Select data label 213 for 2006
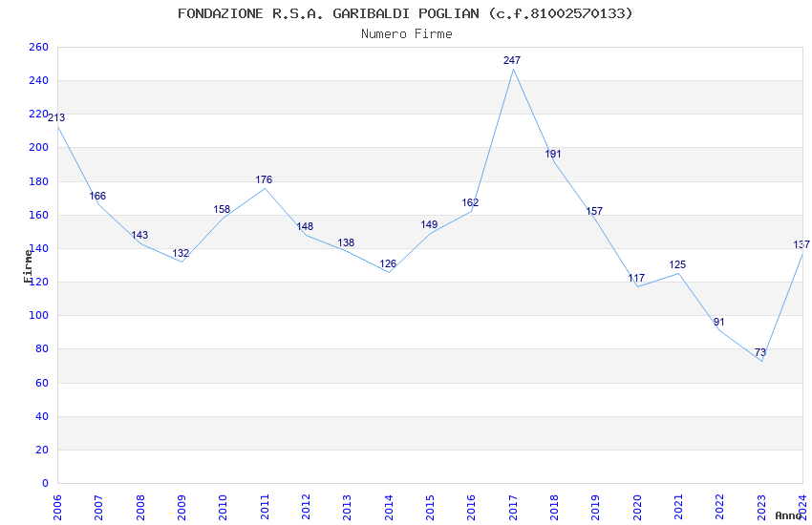Screen dimensions: 812x525 click(56, 117)
